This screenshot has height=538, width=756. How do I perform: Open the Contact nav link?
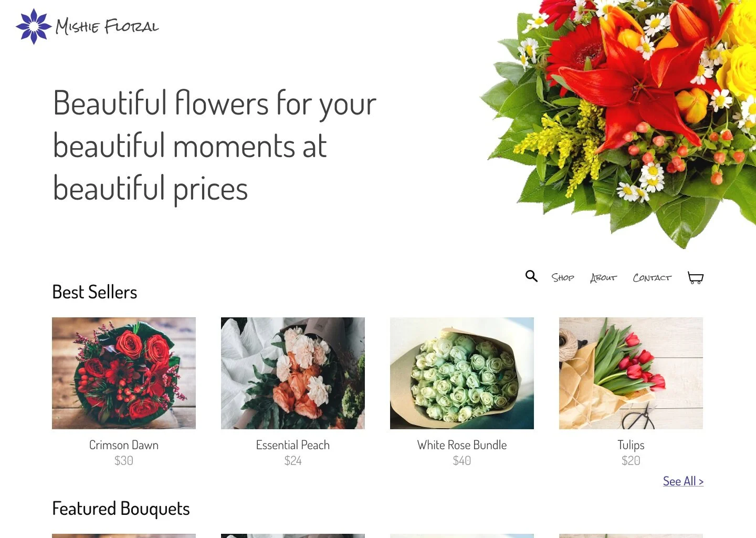click(x=652, y=277)
